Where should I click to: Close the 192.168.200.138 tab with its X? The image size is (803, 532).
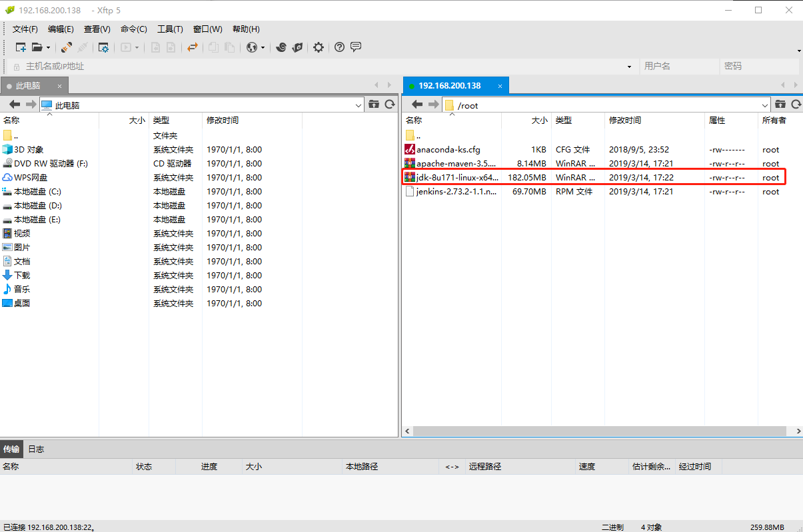501,86
